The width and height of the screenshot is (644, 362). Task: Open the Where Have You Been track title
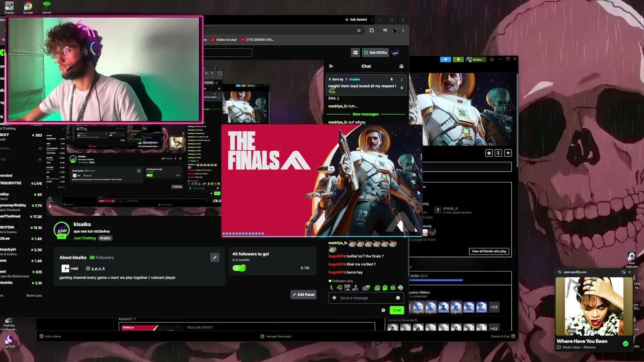click(582, 341)
